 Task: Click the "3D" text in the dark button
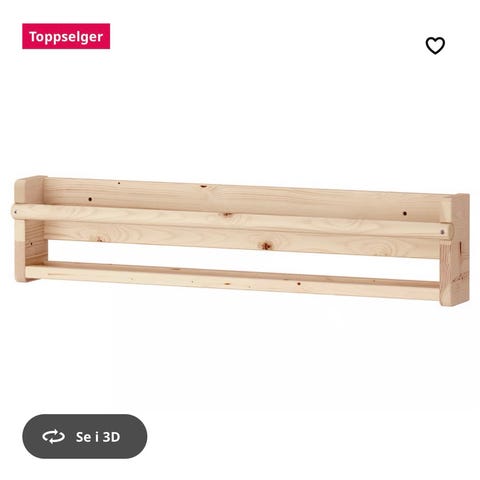click(111, 437)
